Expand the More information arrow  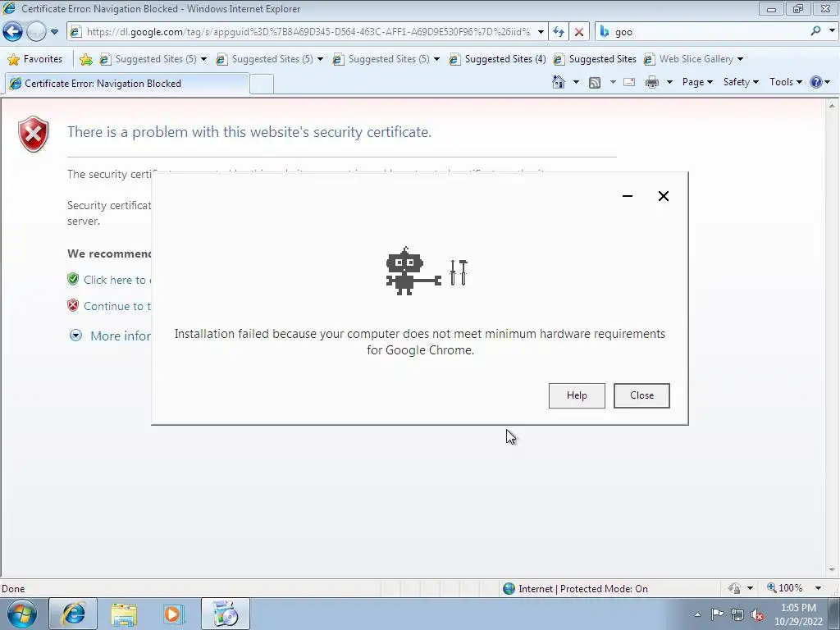coord(76,336)
